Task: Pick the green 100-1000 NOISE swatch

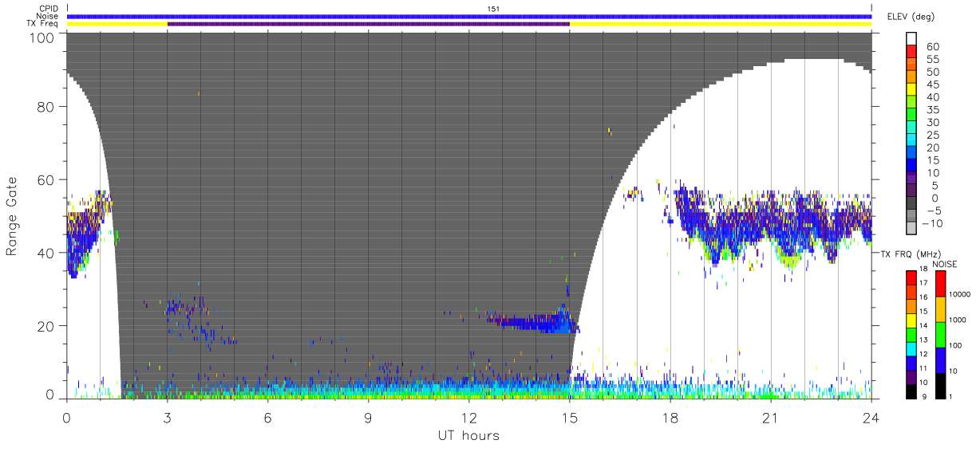Action: click(940, 335)
